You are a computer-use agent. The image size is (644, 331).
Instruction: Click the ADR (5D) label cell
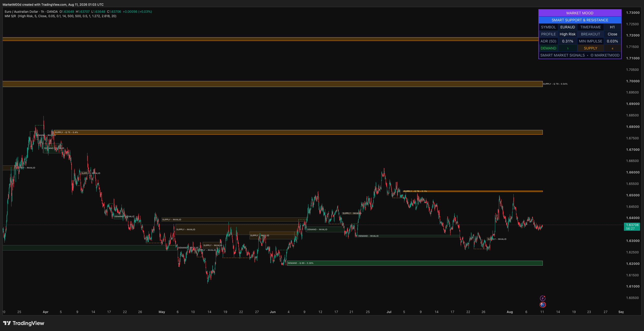pyautogui.click(x=548, y=41)
